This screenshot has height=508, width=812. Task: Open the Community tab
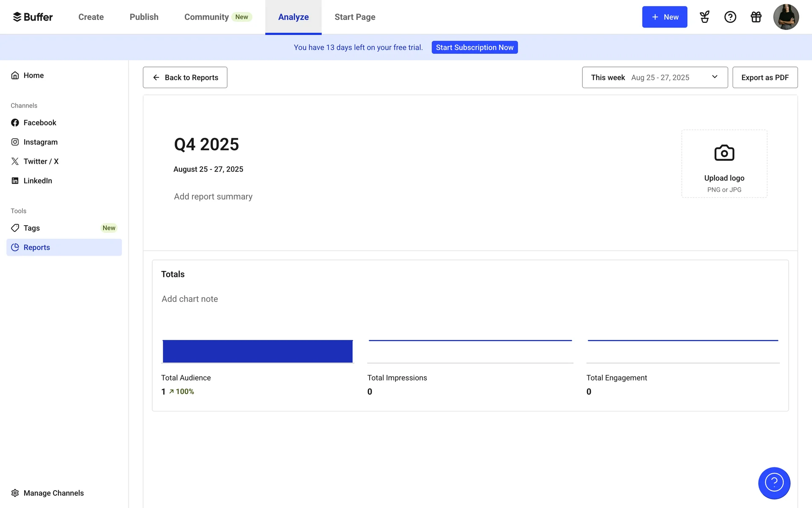[x=206, y=17]
